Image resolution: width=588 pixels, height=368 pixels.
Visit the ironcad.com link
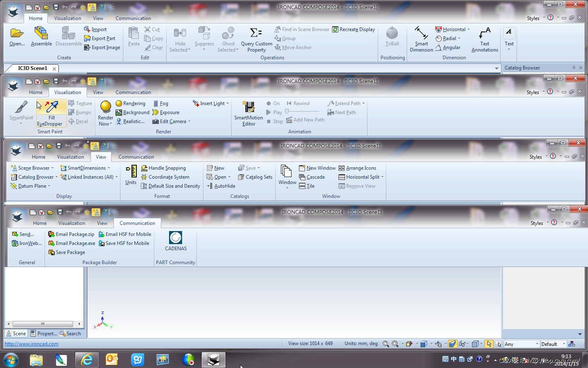(x=30, y=343)
